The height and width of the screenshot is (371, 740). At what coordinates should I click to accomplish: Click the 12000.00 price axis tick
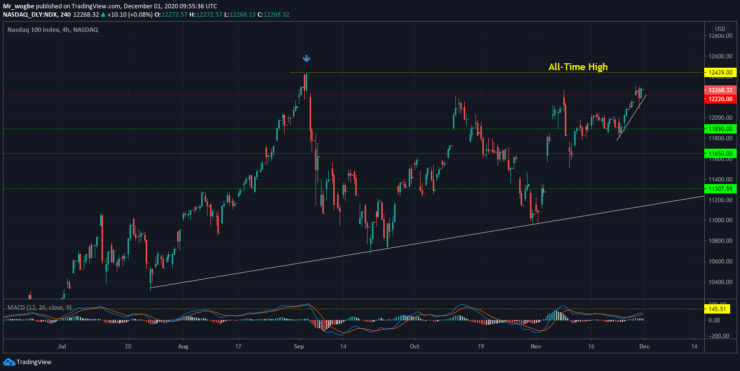[x=722, y=118]
